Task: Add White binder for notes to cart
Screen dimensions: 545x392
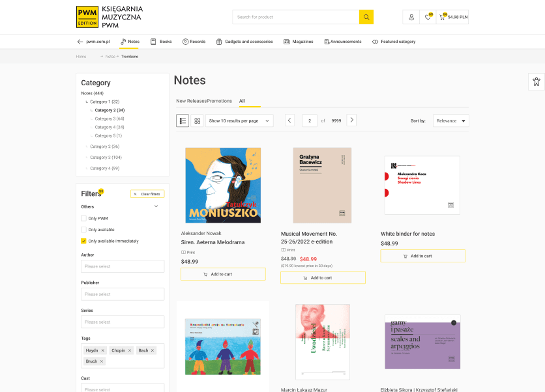Action: [x=422, y=256]
